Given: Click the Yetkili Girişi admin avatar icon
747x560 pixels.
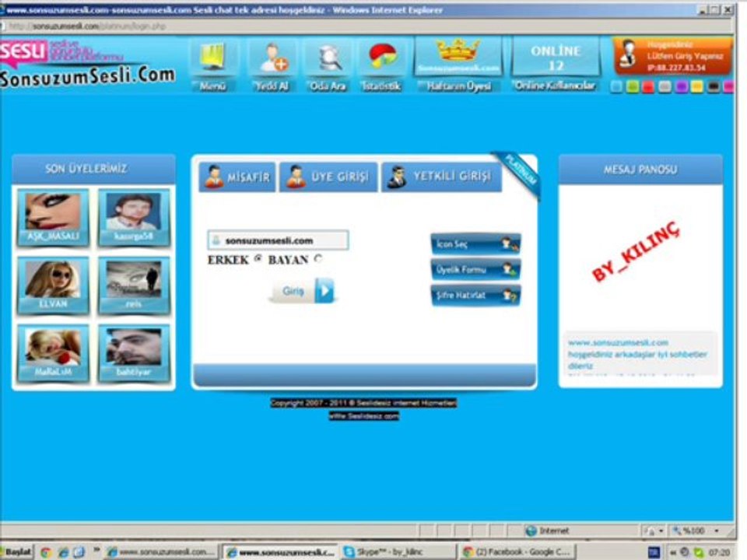Looking at the screenshot, I should [x=396, y=177].
